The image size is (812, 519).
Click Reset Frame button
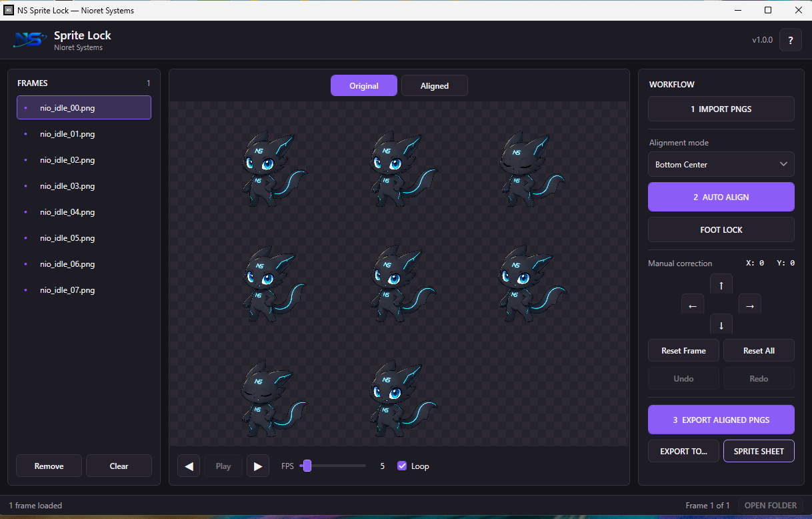pos(683,350)
